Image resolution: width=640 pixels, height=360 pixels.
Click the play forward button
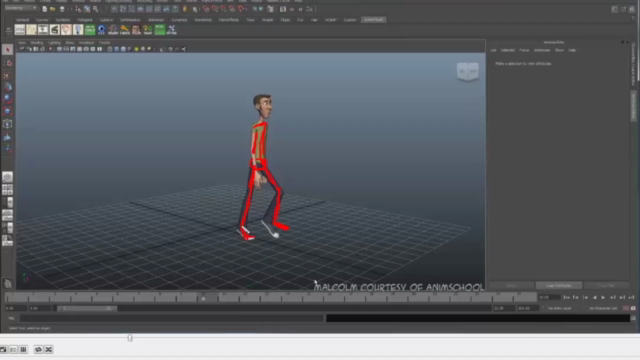(x=603, y=298)
